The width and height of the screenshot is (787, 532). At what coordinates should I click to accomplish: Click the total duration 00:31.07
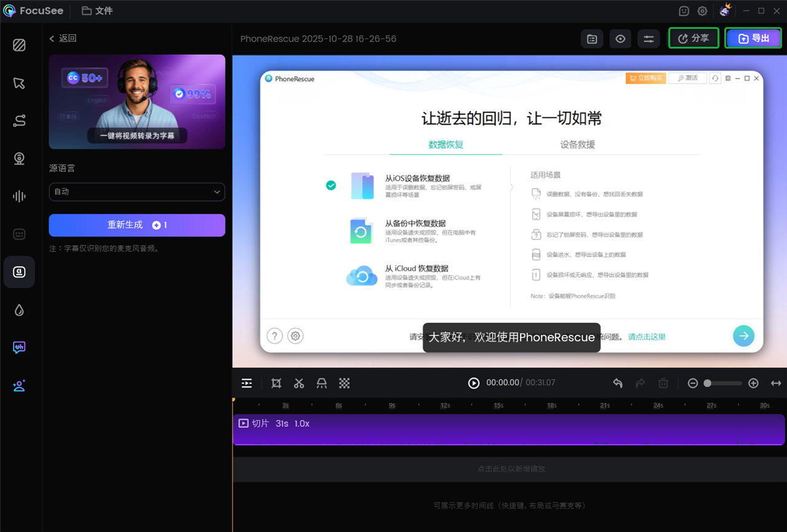pos(540,383)
